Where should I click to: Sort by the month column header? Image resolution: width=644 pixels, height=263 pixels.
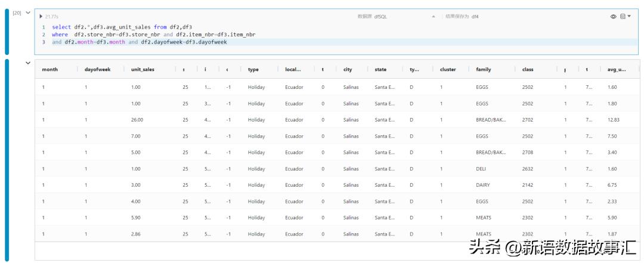(x=50, y=70)
